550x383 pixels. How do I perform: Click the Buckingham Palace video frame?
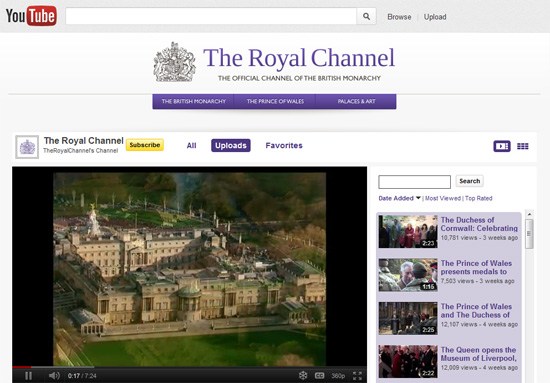pos(189,269)
